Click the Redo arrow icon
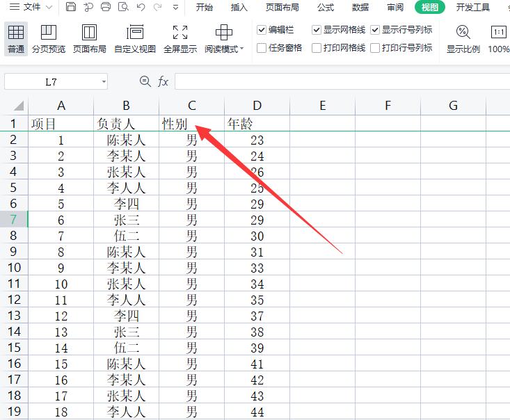Screen dimensions: 510x420 (158, 7)
